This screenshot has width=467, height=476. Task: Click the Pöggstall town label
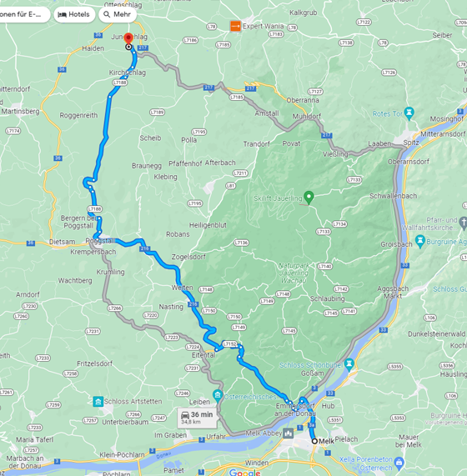click(x=101, y=241)
